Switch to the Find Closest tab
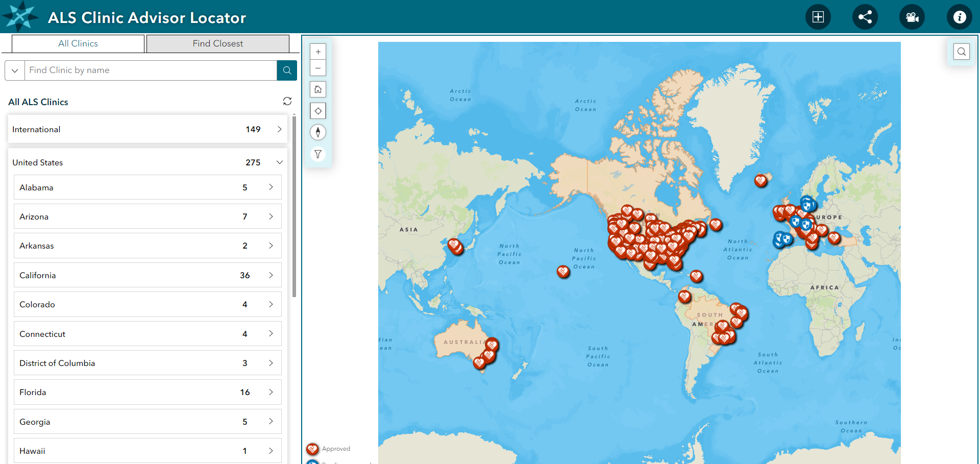 point(217,43)
